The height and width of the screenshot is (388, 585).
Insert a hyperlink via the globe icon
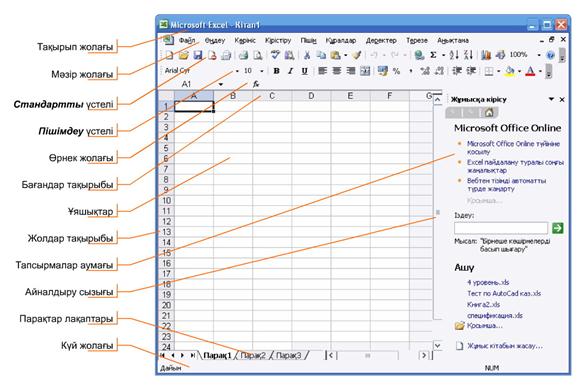(x=419, y=55)
